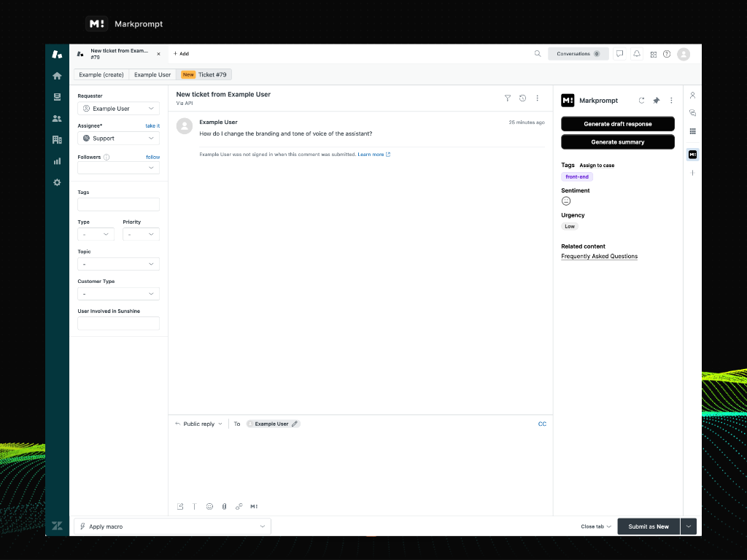Click the take it link by Assignee
Image resolution: width=747 pixels, height=560 pixels.
[x=152, y=126]
